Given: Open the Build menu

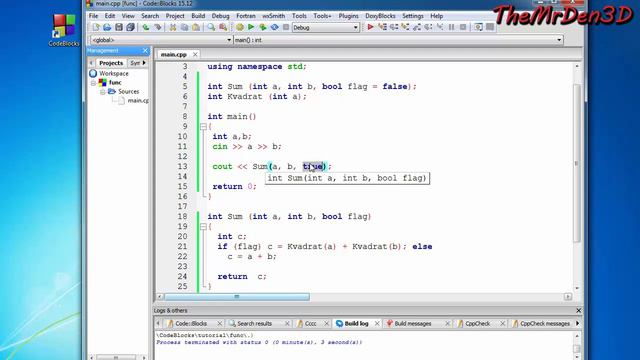Looking at the screenshot, I should pyautogui.click(x=198, y=16).
